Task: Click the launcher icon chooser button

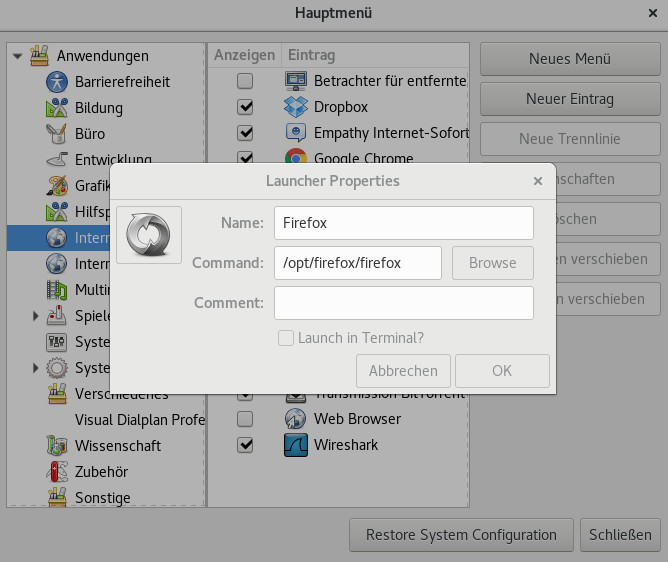Action: [149, 235]
